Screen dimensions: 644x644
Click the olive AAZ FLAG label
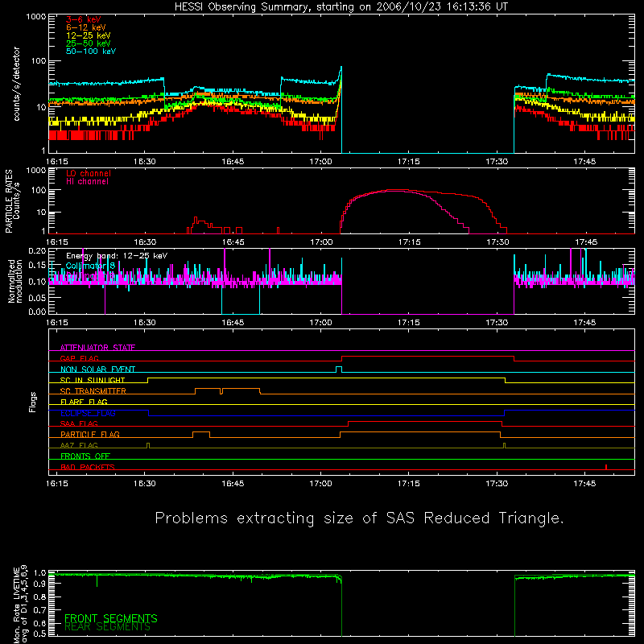(79, 445)
